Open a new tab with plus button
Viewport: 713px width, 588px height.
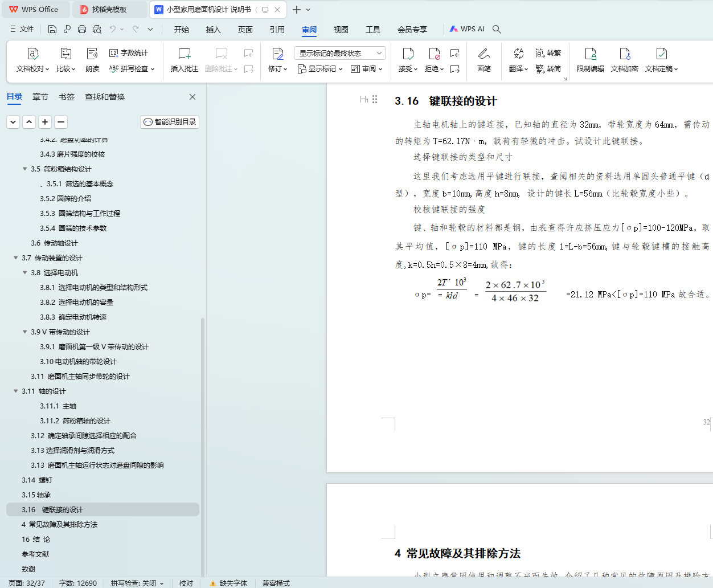297,10
